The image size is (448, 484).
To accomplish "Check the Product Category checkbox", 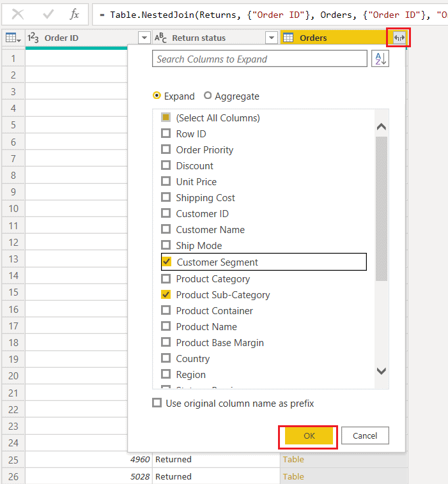I will [x=166, y=278].
